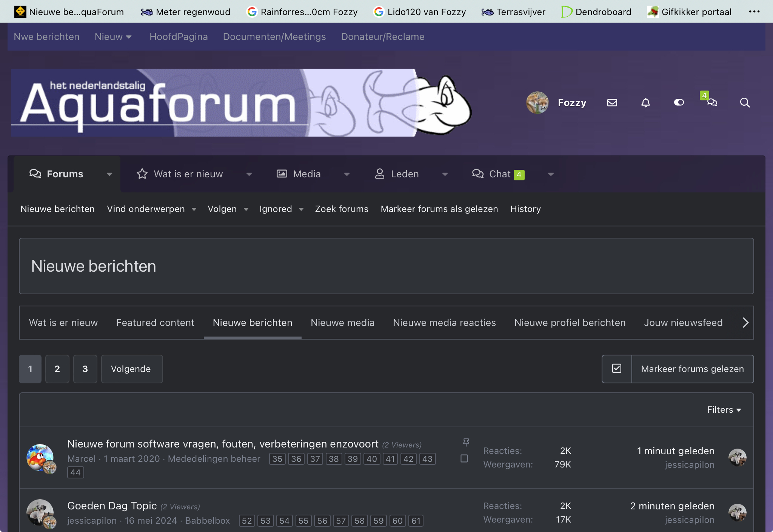Click the check icon beside Markeer forums gelezen
Viewport: 773px width, 532px height.
pyautogui.click(x=617, y=369)
